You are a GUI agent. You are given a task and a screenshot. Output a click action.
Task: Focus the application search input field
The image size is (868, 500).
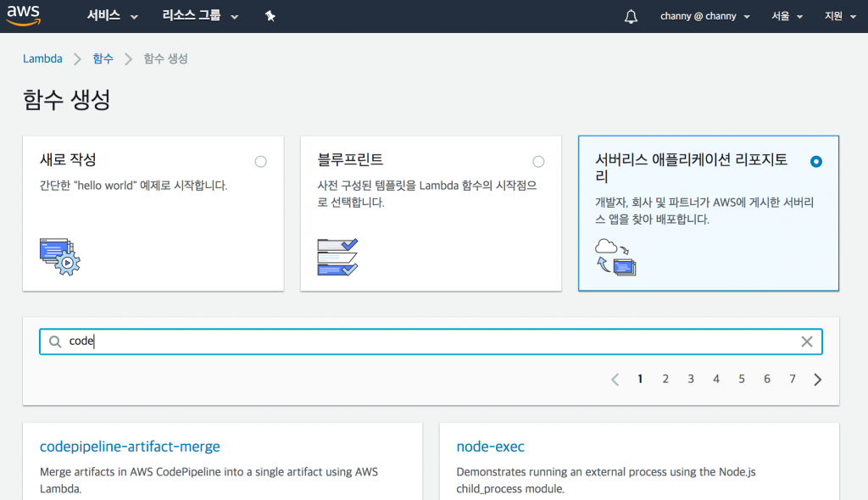pyautogui.click(x=431, y=342)
